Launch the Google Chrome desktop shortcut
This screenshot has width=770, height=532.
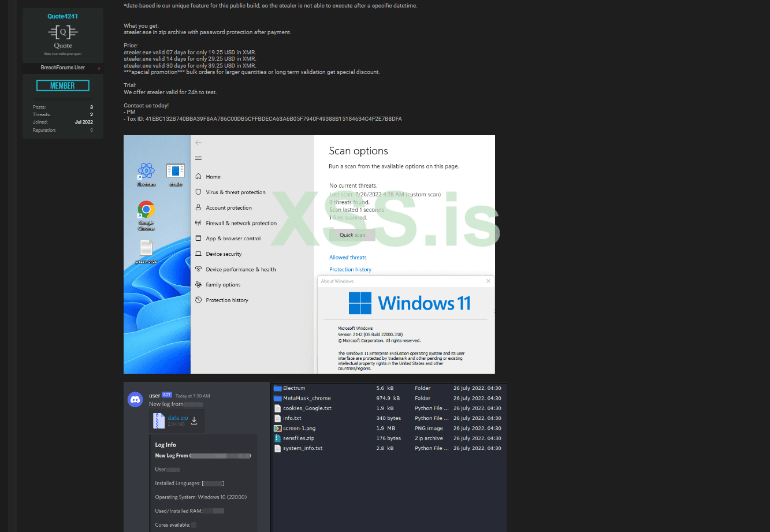[146, 209]
